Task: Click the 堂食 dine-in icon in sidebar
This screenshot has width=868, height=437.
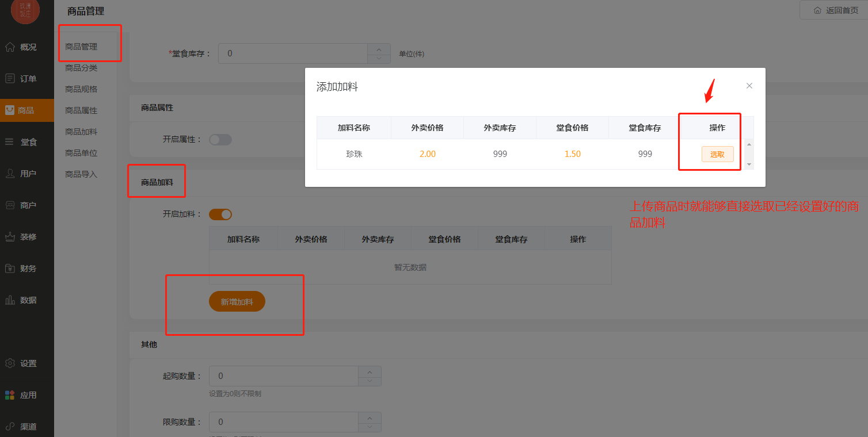Action: coord(10,142)
